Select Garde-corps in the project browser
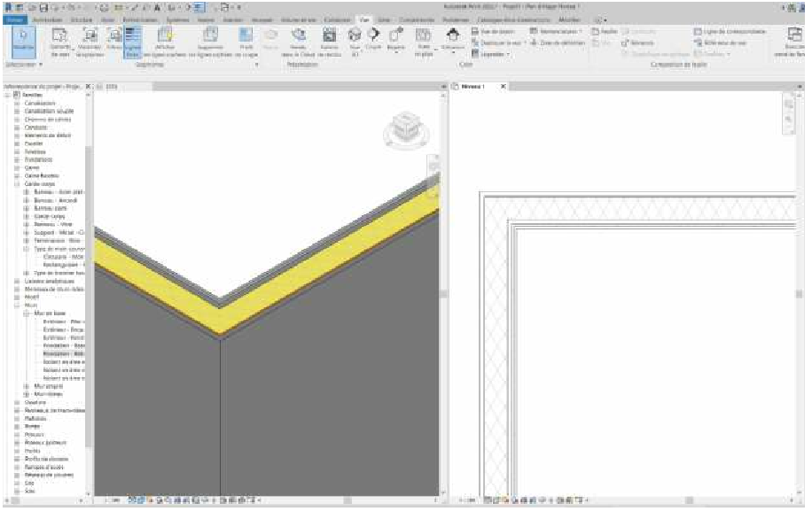Viewport: 812px width, 511px height. 39,183
